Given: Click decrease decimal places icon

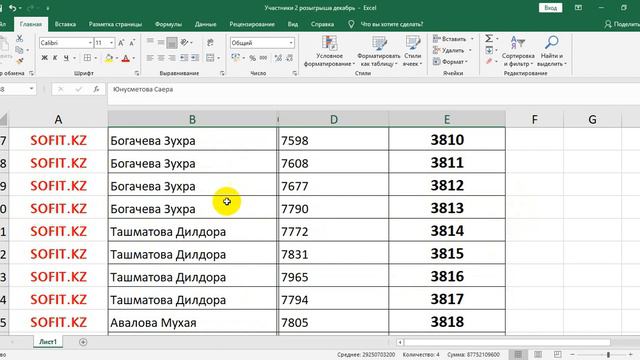Looking at the screenshot, I should (289, 58).
